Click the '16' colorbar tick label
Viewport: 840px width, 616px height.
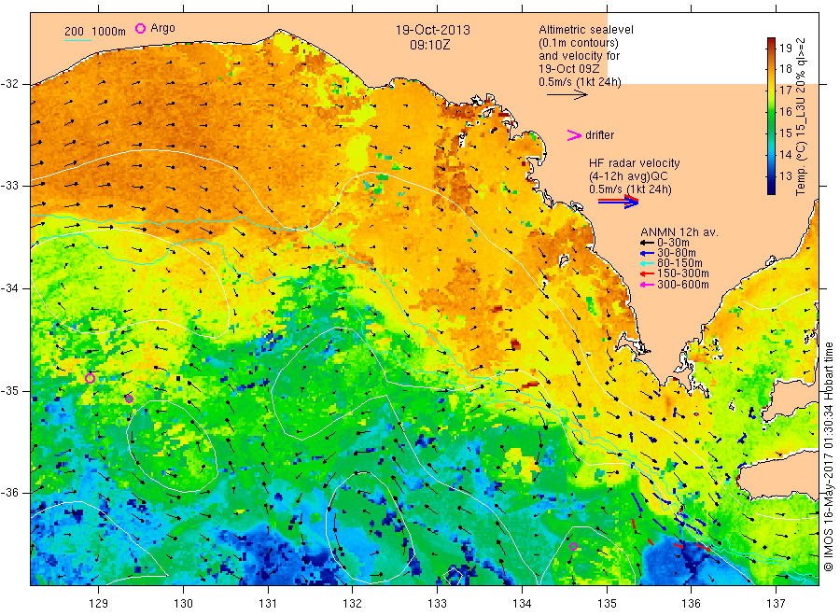tap(785, 111)
